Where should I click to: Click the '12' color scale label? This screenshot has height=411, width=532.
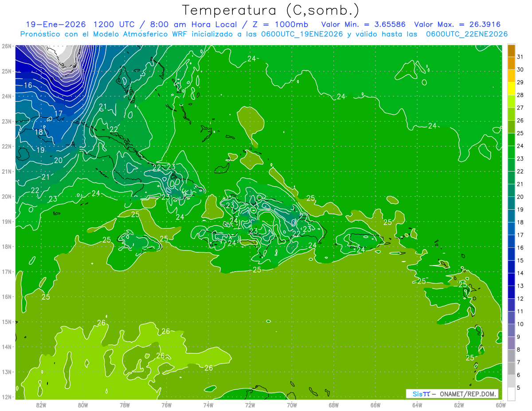click(x=520, y=299)
